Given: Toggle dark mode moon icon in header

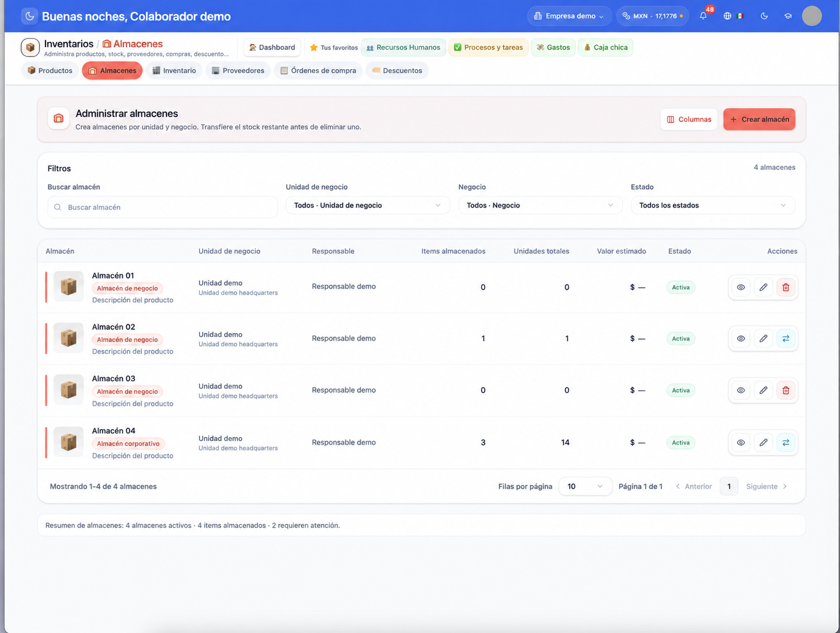Looking at the screenshot, I should coord(764,16).
